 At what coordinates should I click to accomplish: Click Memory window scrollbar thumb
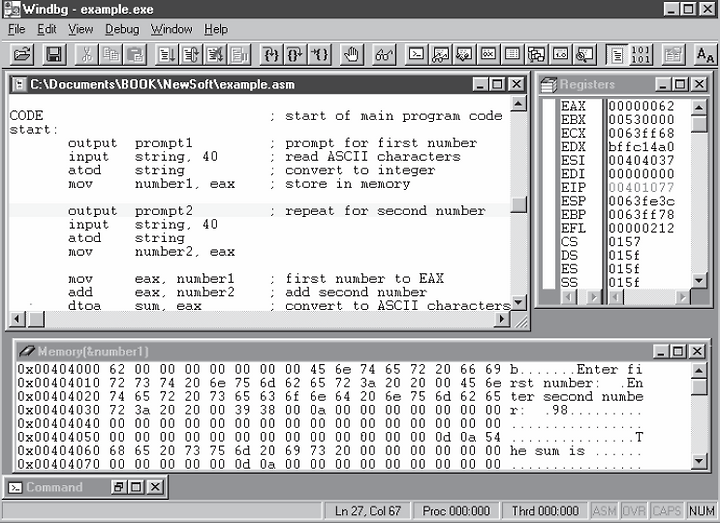699,387
